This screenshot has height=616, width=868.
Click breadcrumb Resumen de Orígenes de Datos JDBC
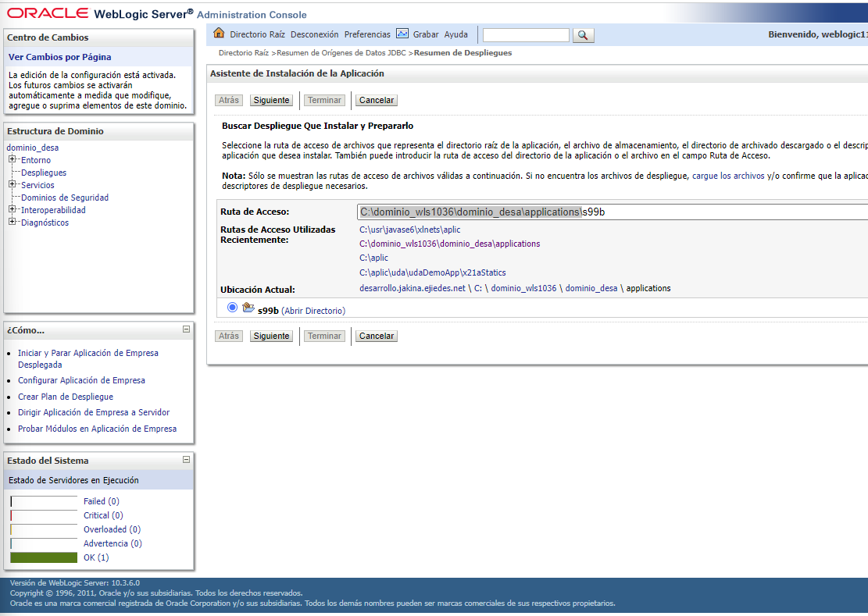point(341,53)
